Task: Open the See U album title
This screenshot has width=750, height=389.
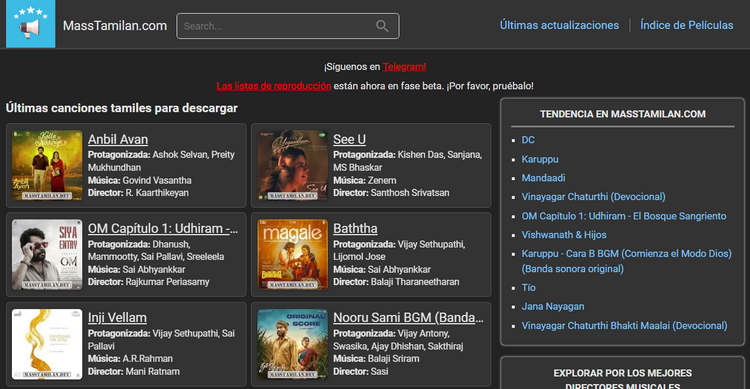Action: click(349, 139)
